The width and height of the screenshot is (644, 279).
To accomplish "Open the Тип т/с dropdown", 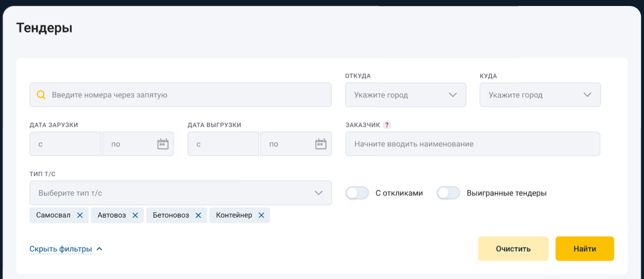I will point(180,193).
